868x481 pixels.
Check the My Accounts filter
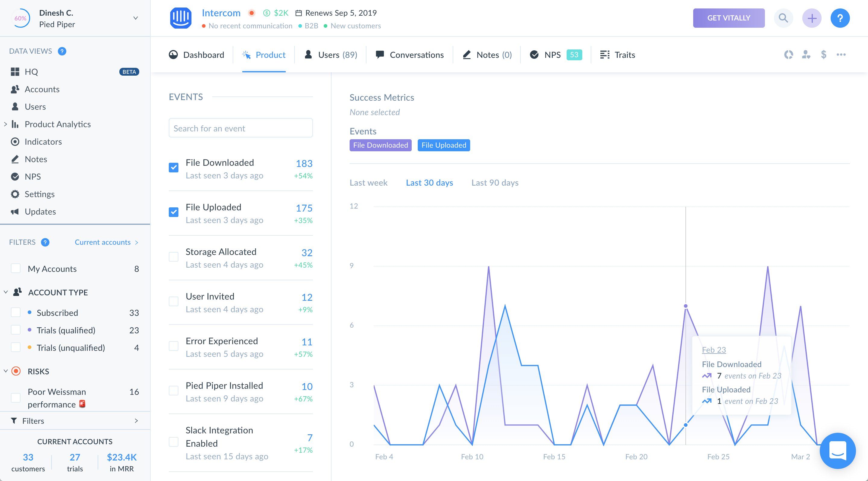(x=16, y=269)
